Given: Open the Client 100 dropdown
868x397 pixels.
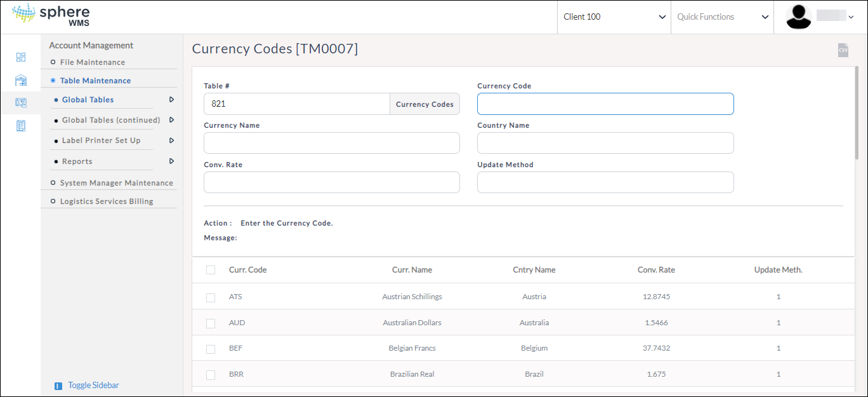Looking at the screenshot, I should coord(614,17).
